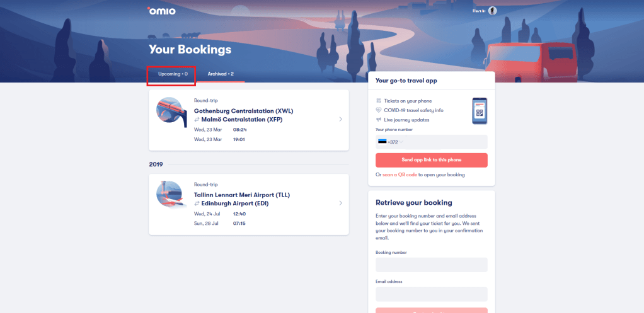Expand the Gothenburg booking chevron
The image size is (644, 313).
click(341, 119)
